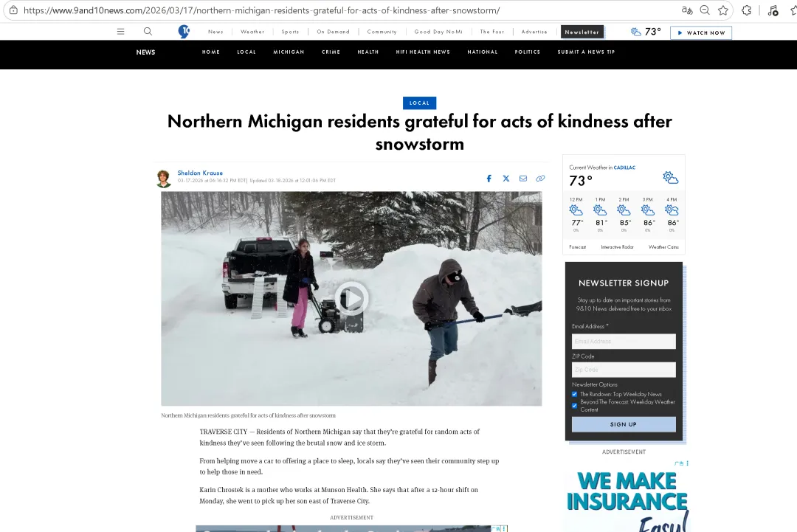Share article by email envelope icon

point(523,179)
